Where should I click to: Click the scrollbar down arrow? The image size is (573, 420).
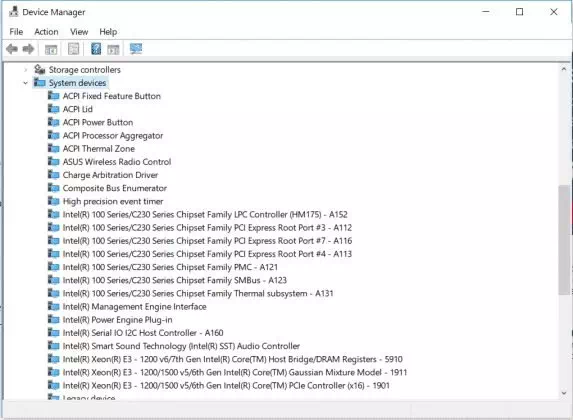tap(564, 393)
